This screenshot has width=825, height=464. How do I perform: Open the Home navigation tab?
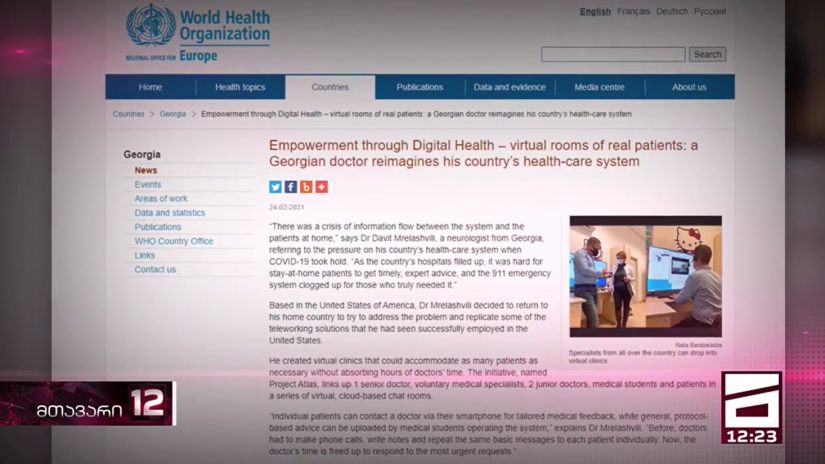150,87
